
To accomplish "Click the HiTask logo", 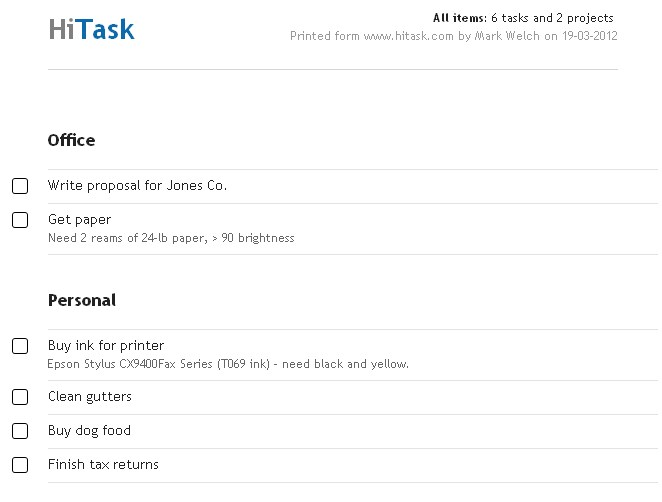I will (92, 29).
